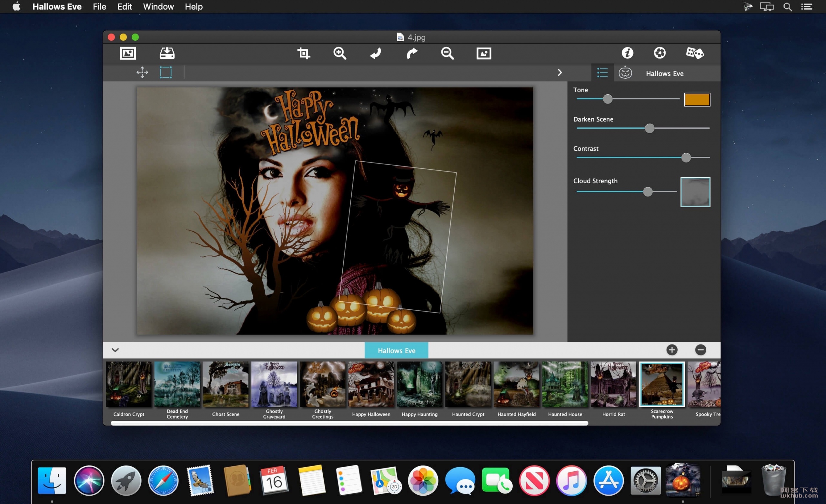
Task: Open the App Store Dock icon
Action: (609, 480)
